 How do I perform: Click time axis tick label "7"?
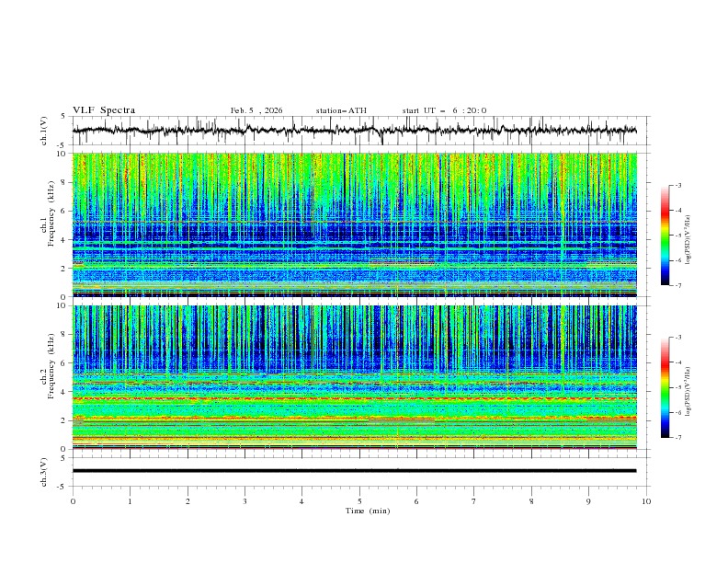coord(474,501)
